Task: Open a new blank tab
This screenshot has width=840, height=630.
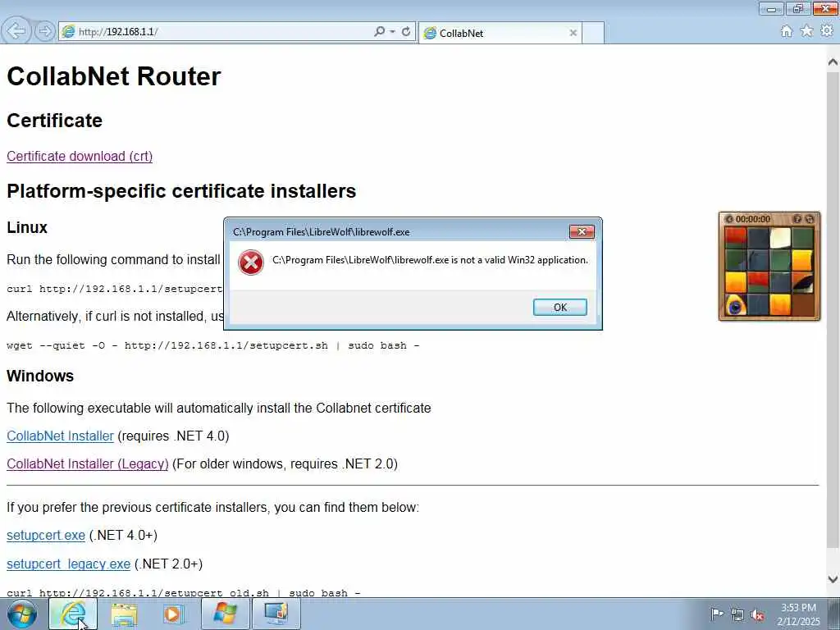Action: 593,33
